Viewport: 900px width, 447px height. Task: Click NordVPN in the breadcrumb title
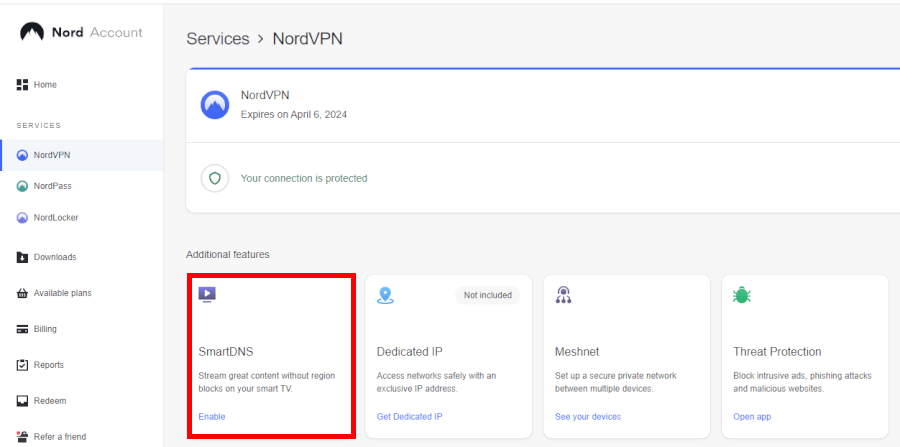pos(308,39)
